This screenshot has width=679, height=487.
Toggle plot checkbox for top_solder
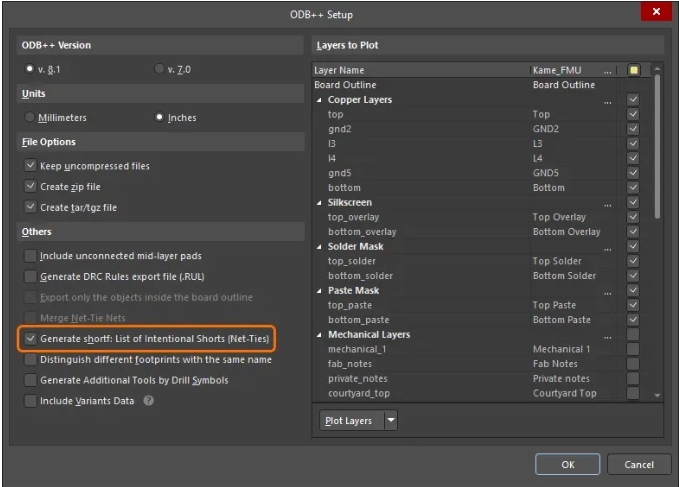pos(633,261)
